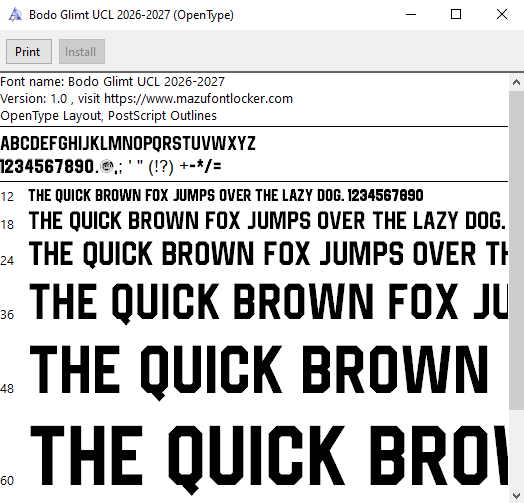Click the '60' point size label
The width and height of the screenshot is (524, 503).
7,481
